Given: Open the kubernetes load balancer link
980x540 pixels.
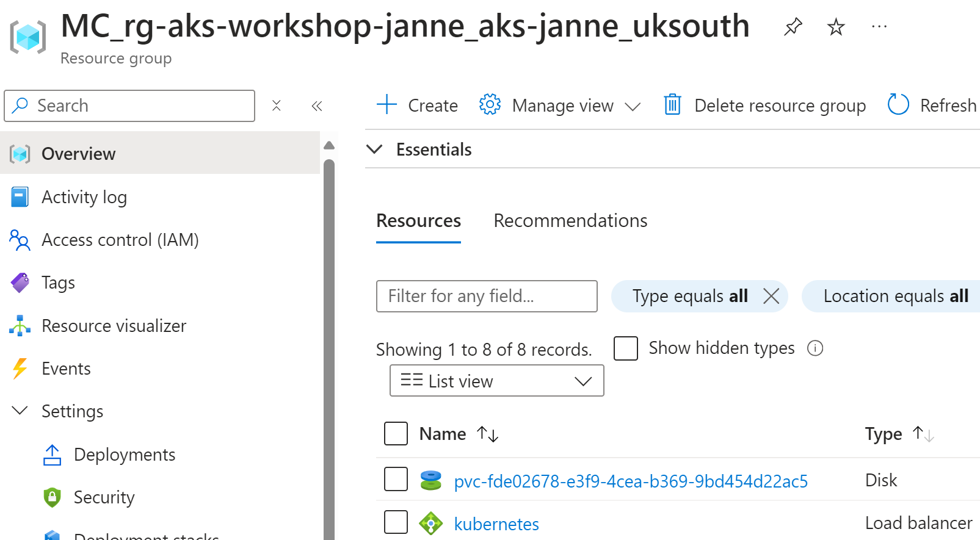Looking at the screenshot, I should coord(496,524).
